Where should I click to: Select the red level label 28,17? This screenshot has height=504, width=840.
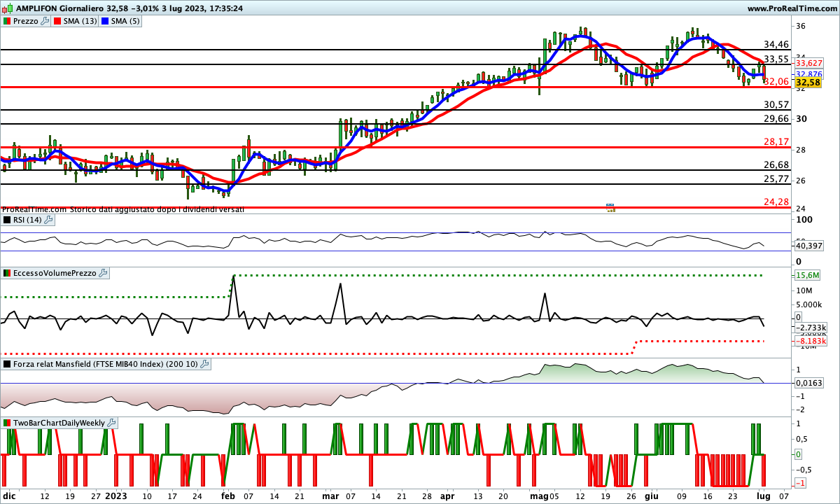pyautogui.click(x=776, y=142)
